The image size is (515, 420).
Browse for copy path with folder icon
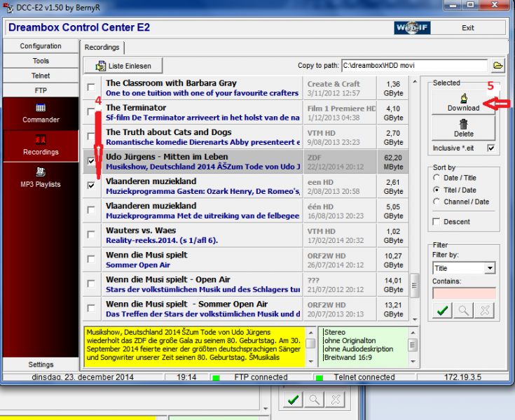point(498,66)
